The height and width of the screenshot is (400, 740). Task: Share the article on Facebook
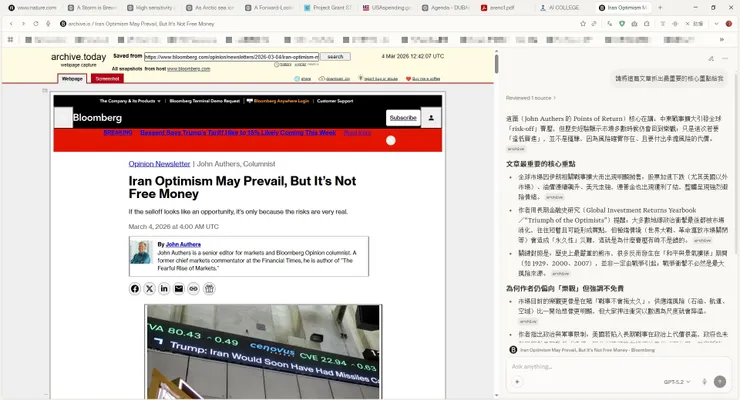(x=135, y=289)
